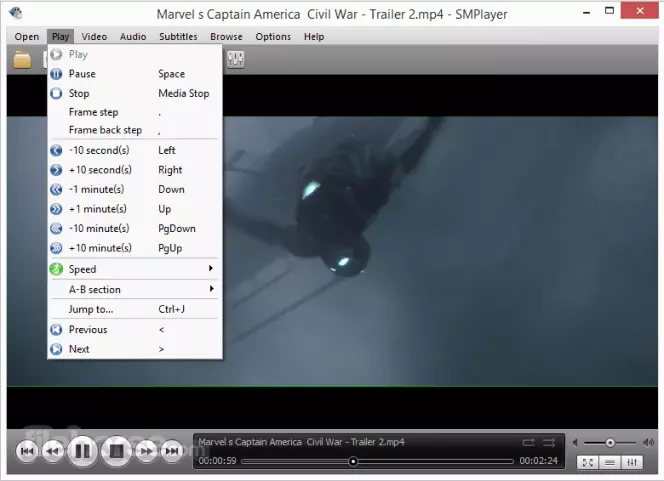Open the folder icon in toolbar
This screenshot has height=481, width=664.
(x=22, y=60)
